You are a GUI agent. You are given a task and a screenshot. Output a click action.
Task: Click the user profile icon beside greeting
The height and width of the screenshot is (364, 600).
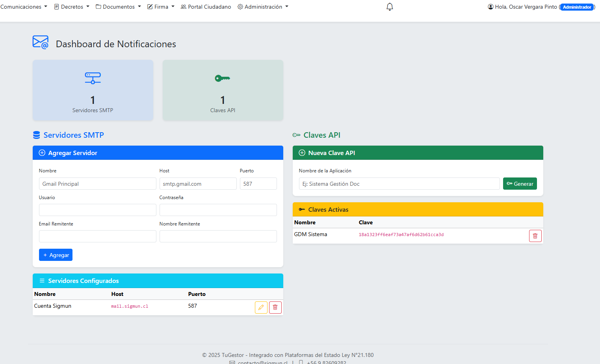(490, 7)
